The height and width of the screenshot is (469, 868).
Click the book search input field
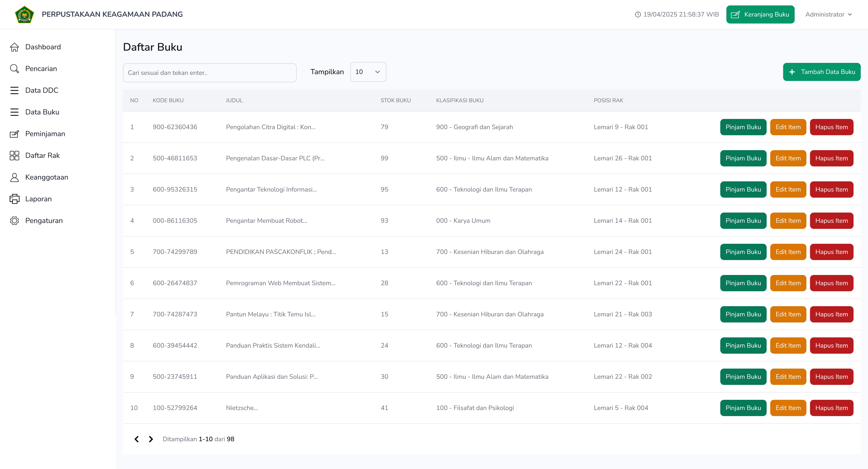[x=210, y=73]
